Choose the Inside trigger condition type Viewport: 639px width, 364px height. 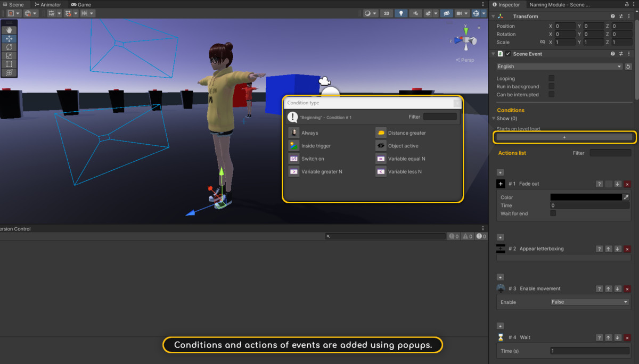[316, 146]
